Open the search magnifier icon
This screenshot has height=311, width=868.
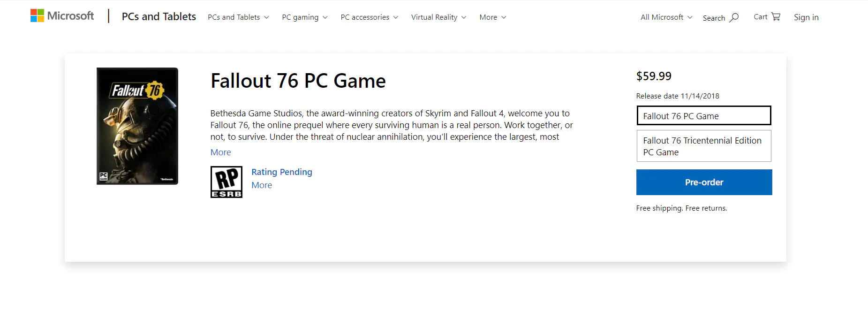734,17
